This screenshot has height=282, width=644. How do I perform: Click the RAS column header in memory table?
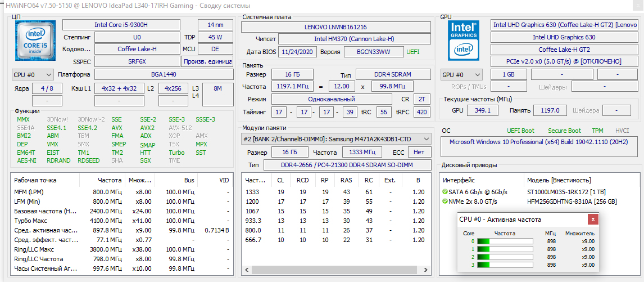tap(346, 180)
